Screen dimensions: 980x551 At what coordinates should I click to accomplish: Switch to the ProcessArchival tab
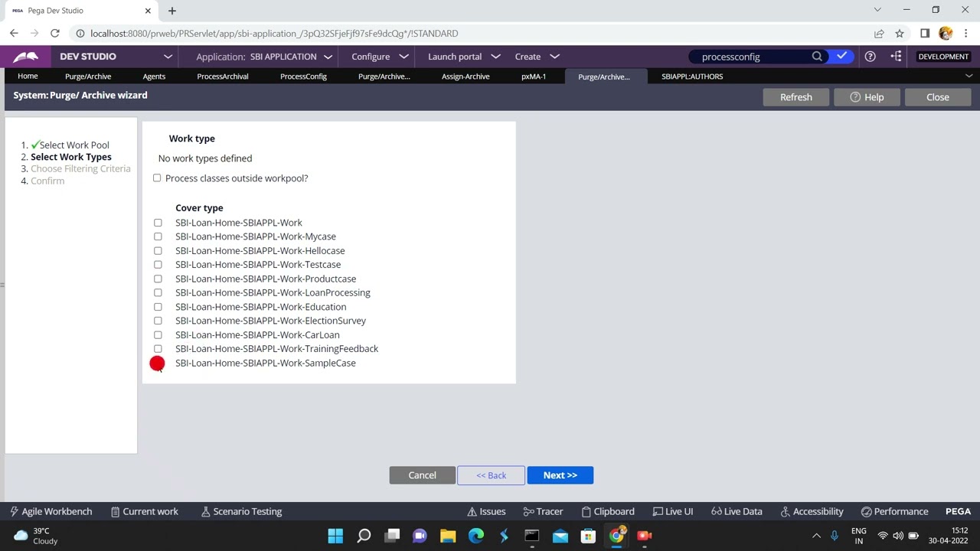pyautogui.click(x=223, y=77)
